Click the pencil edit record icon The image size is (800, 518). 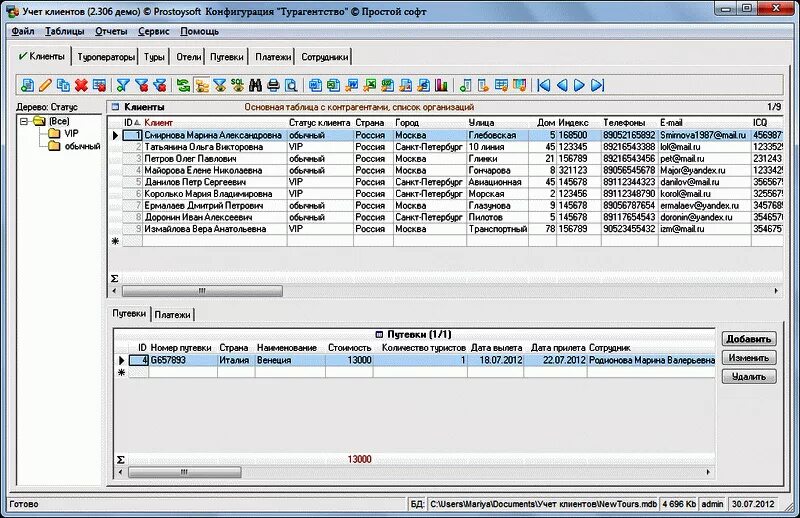click(x=45, y=85)
